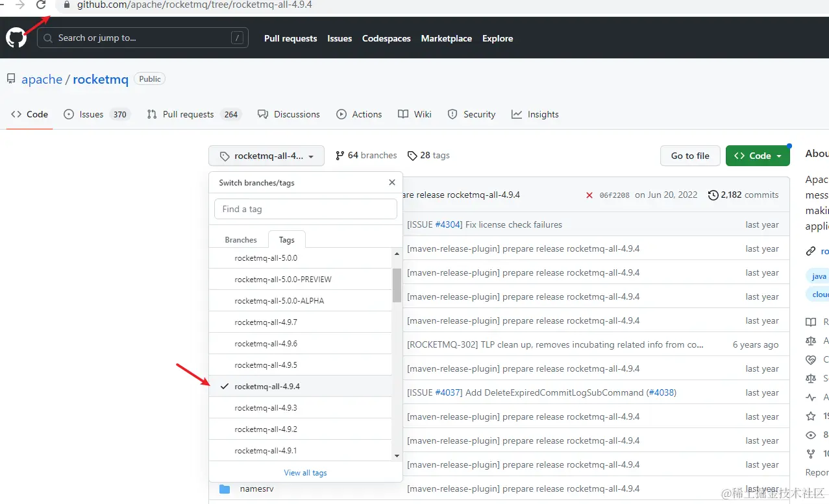Switch to the Actions tab

359,114
